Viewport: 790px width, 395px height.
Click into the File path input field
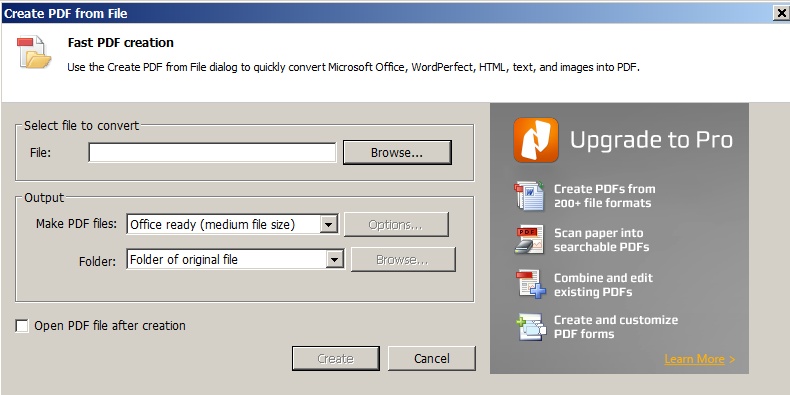(x=212, y=153)
